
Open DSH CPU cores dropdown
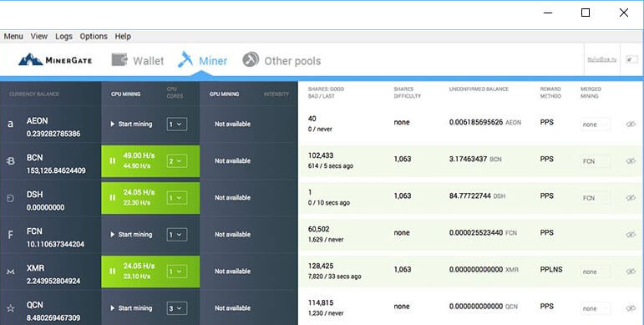[x=177, y=198]
